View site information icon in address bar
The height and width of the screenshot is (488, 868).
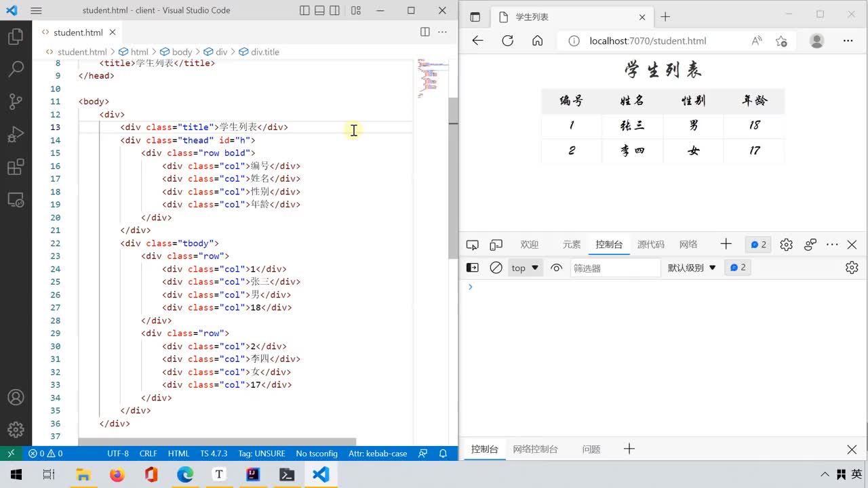pos(574,41)
